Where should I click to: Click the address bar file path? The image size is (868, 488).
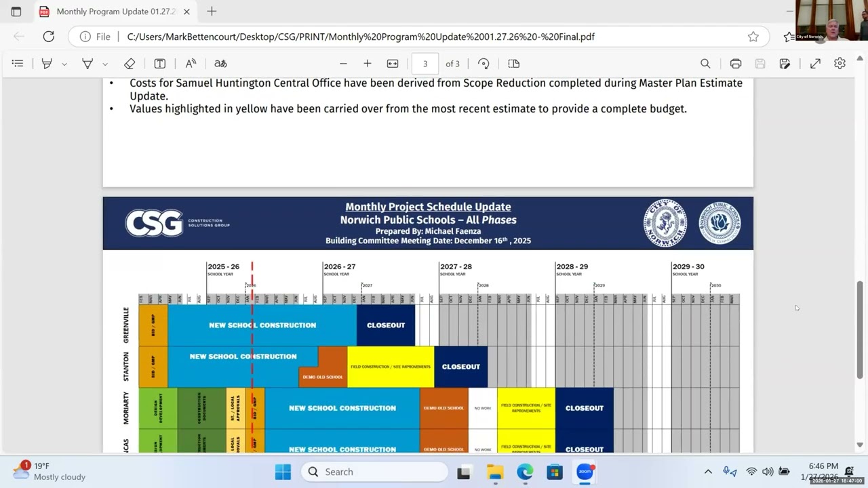(361, 37)
